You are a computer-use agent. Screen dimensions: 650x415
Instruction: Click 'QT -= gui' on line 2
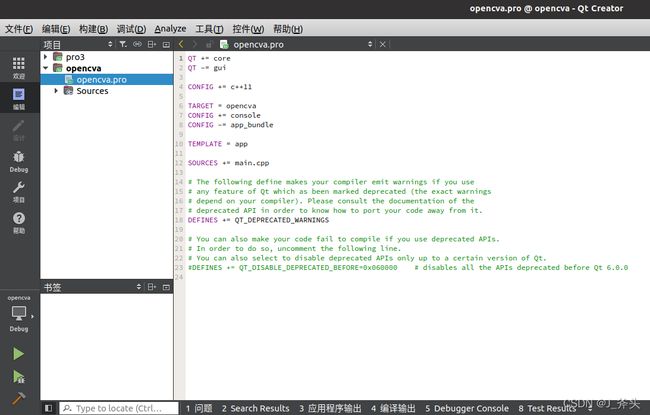point(207,68)
